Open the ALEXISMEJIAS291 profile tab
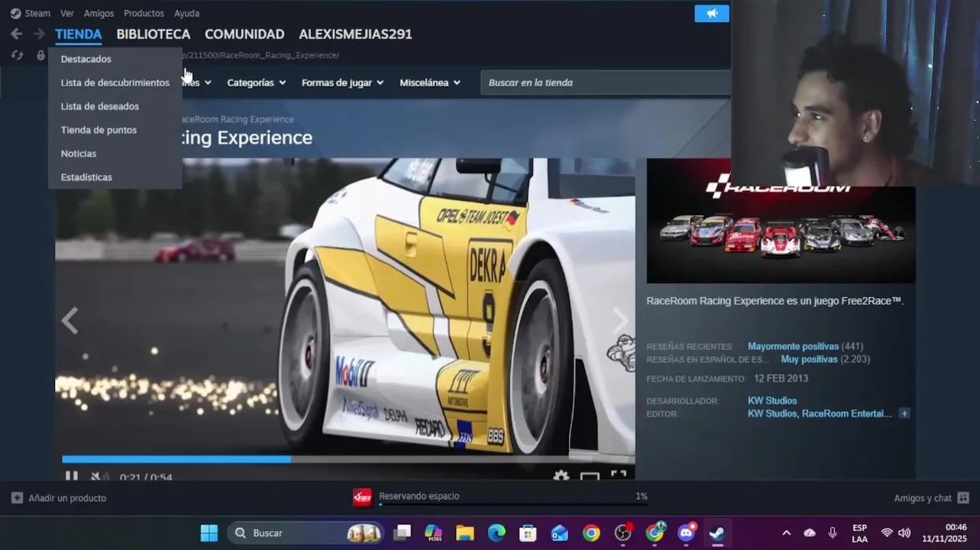Viewport: 980px width, 550px height. click(355, 34)
